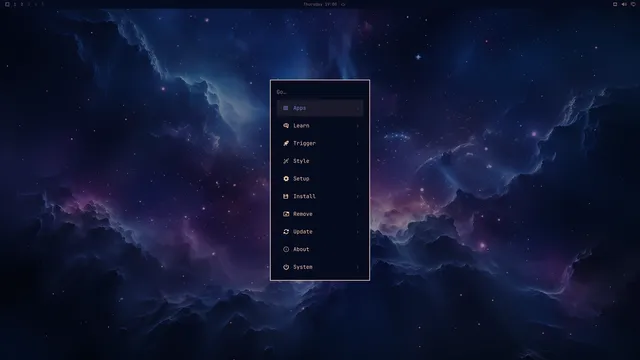Screen dimensions: 640x360
Task: Select the Learn menu label
Action: point(301,126)
